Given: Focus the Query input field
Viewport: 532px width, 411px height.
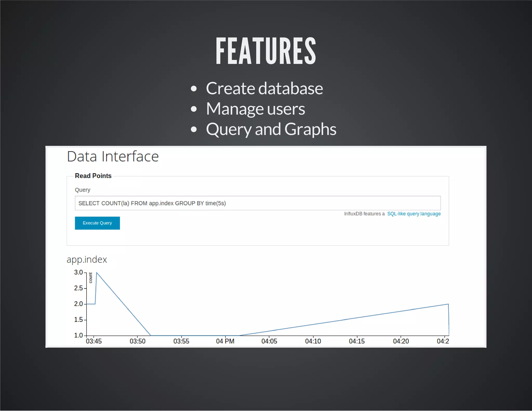Looking at the screenshot, I should tap(258, 203).
